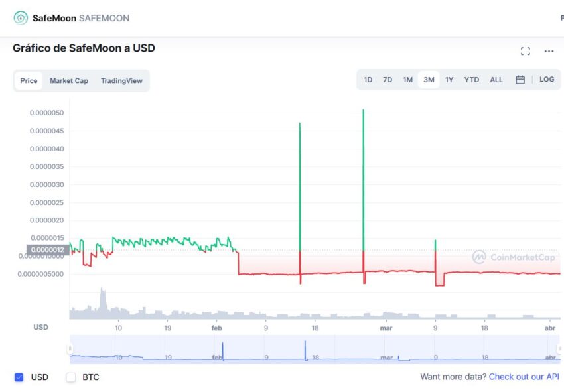
Task: Click the 0.0000012 price label marker
Action: 46,250
